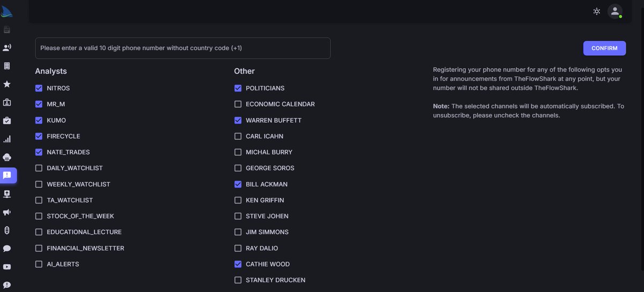Screen dimensions: 644x292
Task: Check the FINANCIAL_NEWSLETTER checkbox
Action: [x=39, y=248]
